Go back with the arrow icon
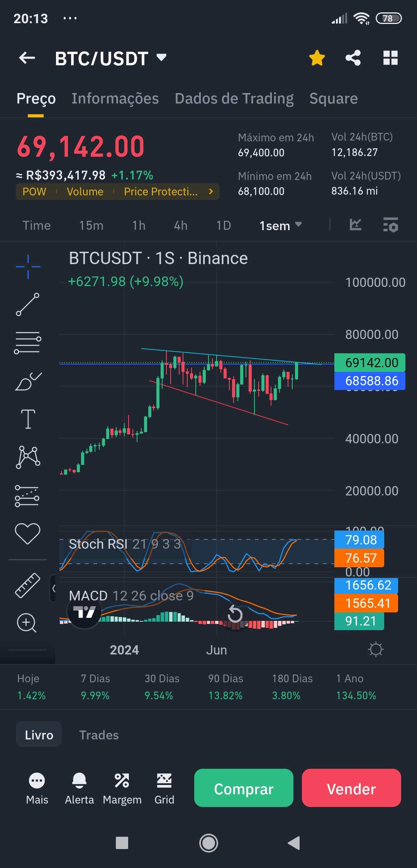The height and width of the screenshot is (868, 417). (x=27, y=58)
